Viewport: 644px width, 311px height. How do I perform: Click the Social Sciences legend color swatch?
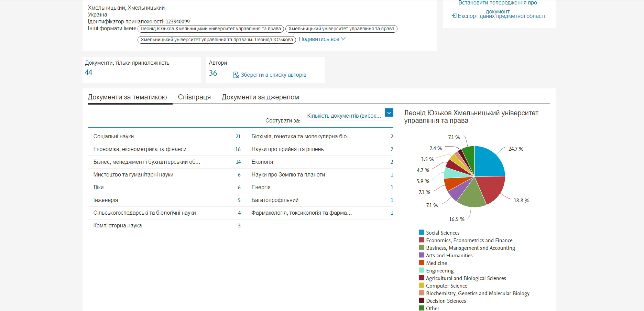point(422,232)
